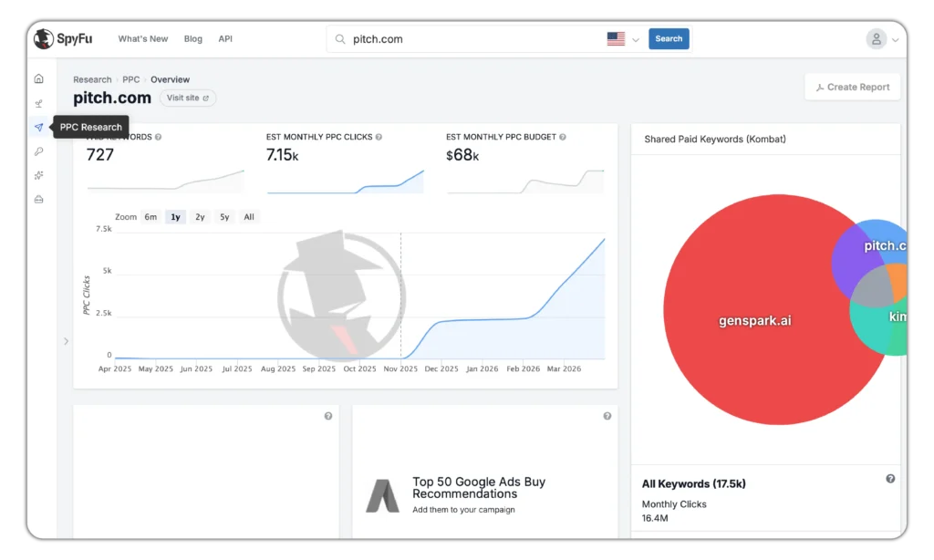Screen dimensions: 934x560
Task: Open the bottom tray icon in sidebar
Action: 38,199
